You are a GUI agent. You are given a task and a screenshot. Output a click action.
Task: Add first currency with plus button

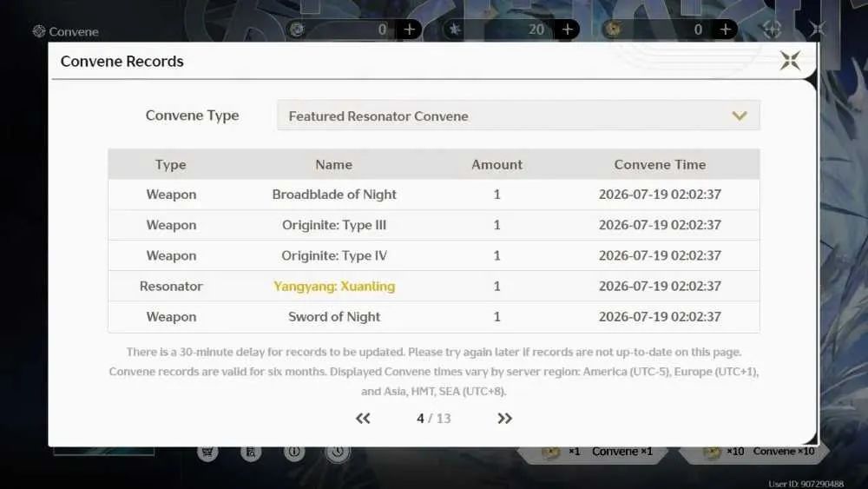pos(409,30)
